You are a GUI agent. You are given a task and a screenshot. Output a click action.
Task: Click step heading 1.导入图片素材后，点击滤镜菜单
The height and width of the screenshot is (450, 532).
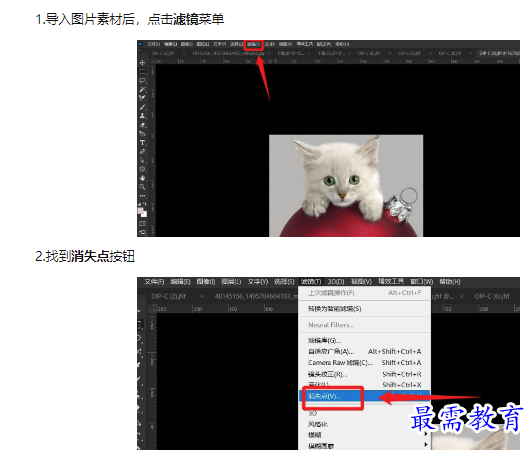(x=130, y=19)
